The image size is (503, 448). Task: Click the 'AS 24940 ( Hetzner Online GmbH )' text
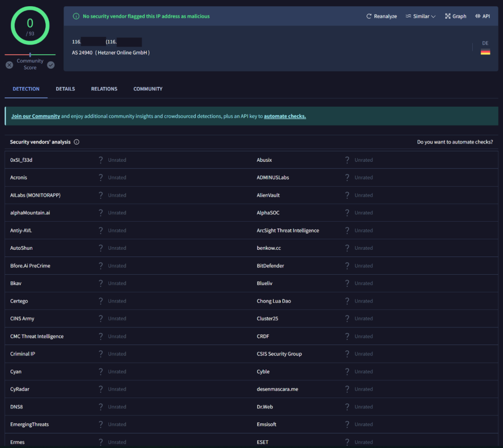tap(111, 53)
